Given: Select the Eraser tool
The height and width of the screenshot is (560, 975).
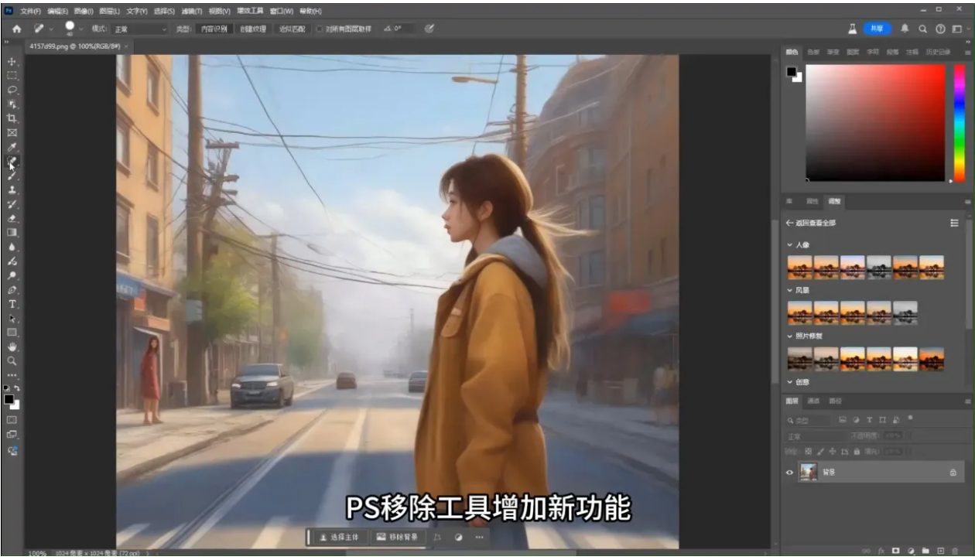Looking at the screenshot, I should point(12,218).
